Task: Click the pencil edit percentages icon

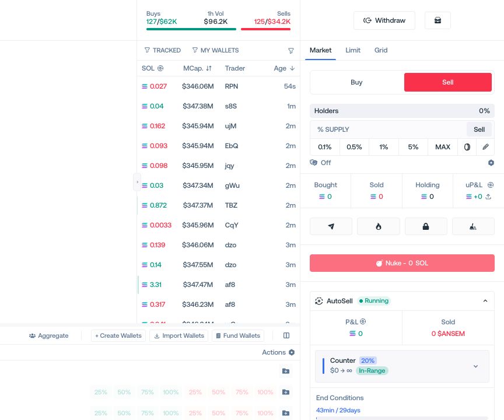Action: pyautogui.click(x=485, y=147)
